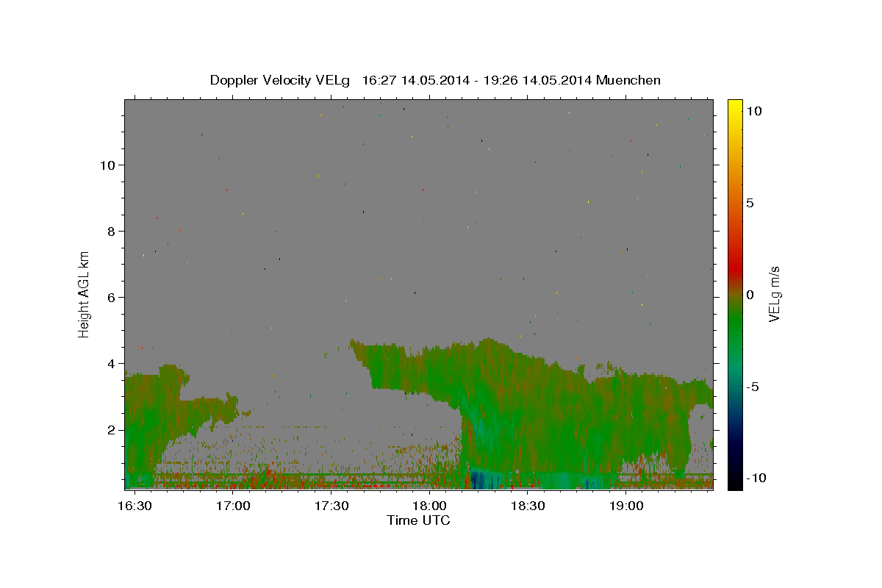This screenshot has height=588, width=882.
Task: Click the 17:30 time tick label
Action: tap(331, 506)
